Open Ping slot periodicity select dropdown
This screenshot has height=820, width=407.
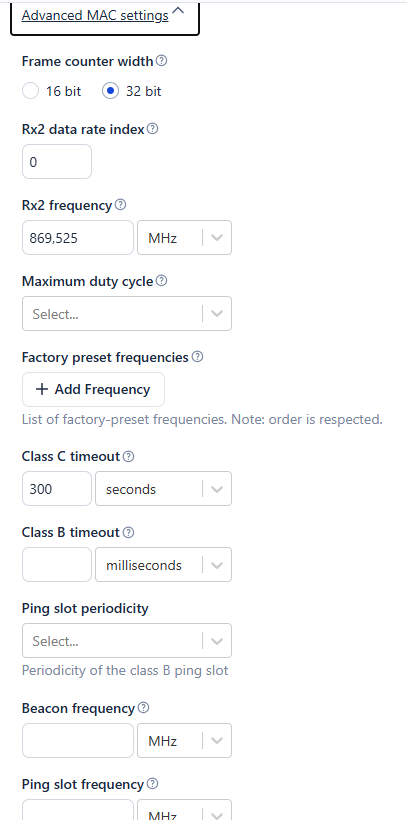(x=127, y=641)
